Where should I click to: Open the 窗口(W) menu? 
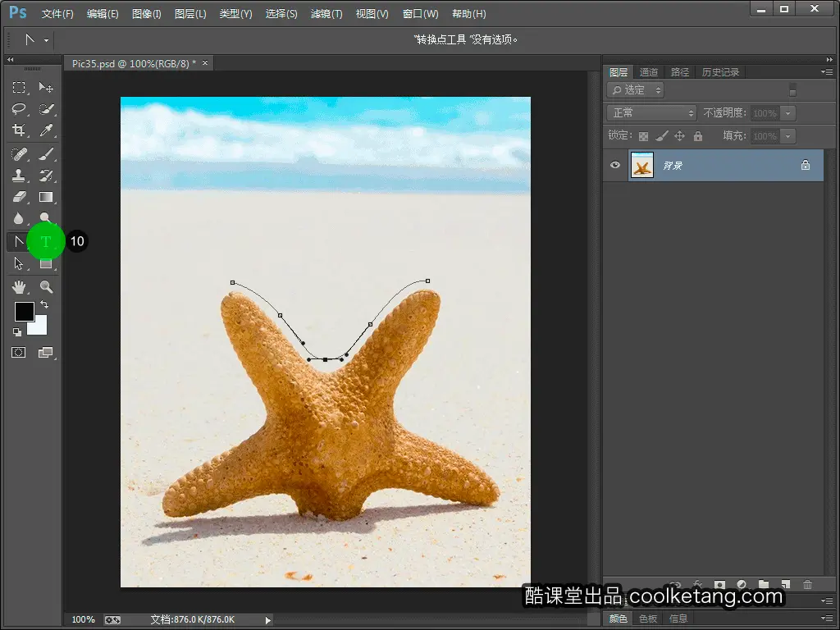click(420, 14)
